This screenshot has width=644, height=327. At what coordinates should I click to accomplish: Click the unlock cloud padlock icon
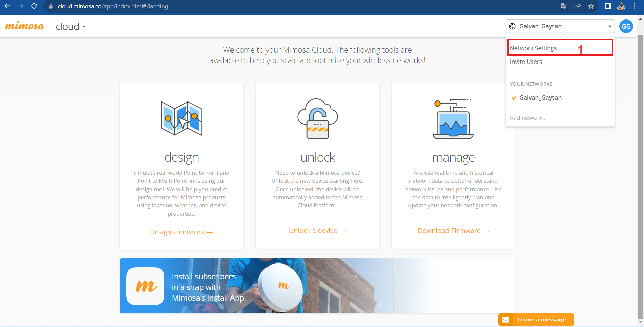(317, 119)
